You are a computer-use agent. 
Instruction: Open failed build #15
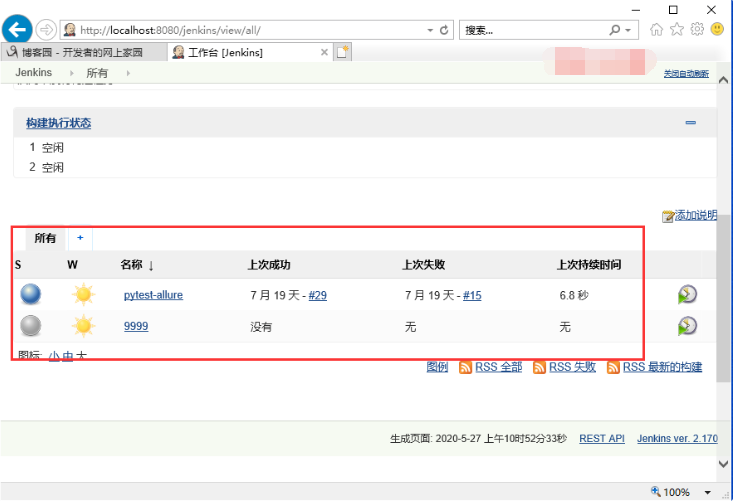[x=472, y=295]
